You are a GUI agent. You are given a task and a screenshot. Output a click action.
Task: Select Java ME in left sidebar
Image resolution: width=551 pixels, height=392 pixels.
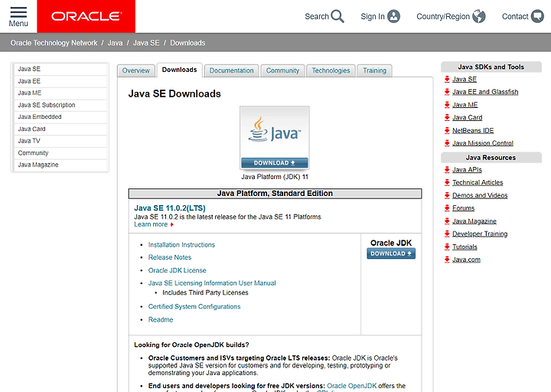60,93
